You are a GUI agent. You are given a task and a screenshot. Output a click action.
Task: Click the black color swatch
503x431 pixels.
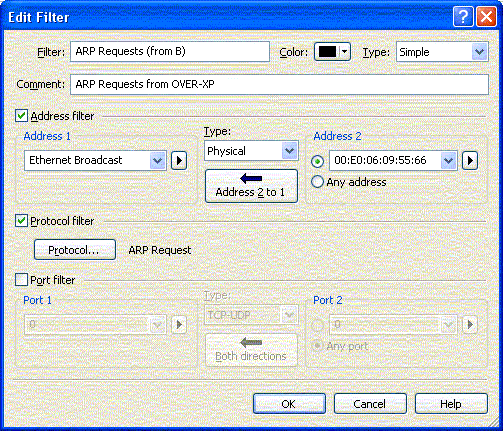tap(327, 52)
